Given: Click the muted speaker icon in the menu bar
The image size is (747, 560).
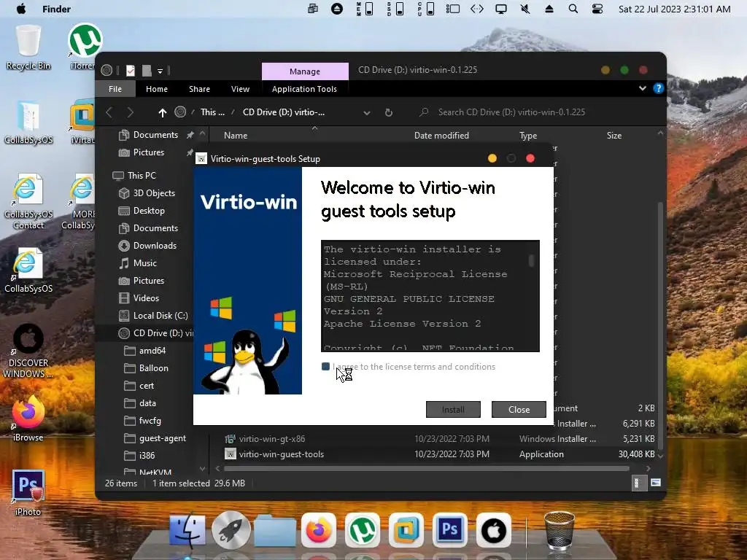Looking at the screenshot, I should [x=525, y=9].
